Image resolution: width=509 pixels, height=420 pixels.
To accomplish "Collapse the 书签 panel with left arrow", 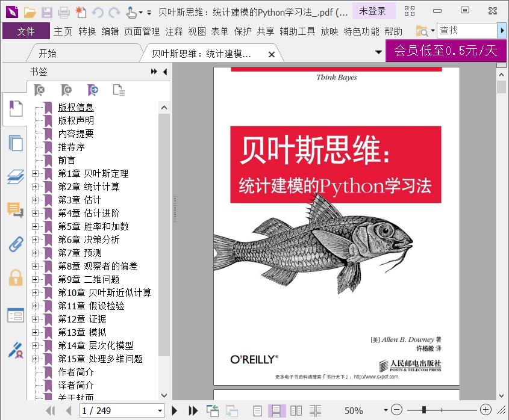I will click(x=165, y=72).
